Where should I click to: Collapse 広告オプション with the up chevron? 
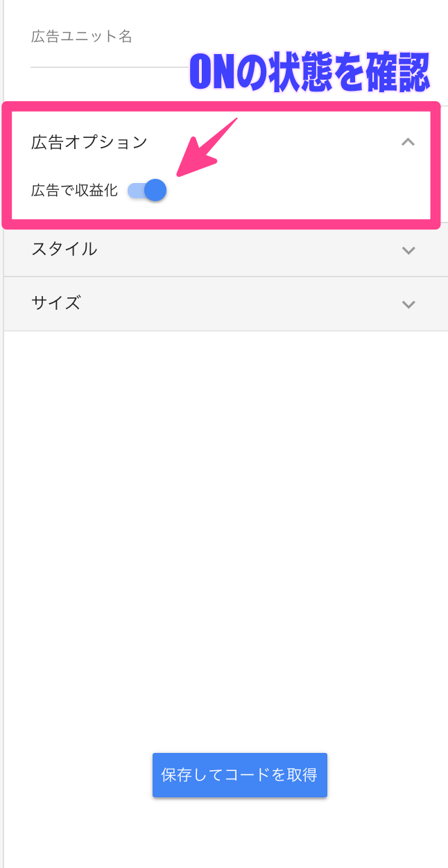[x=408, y=142]
